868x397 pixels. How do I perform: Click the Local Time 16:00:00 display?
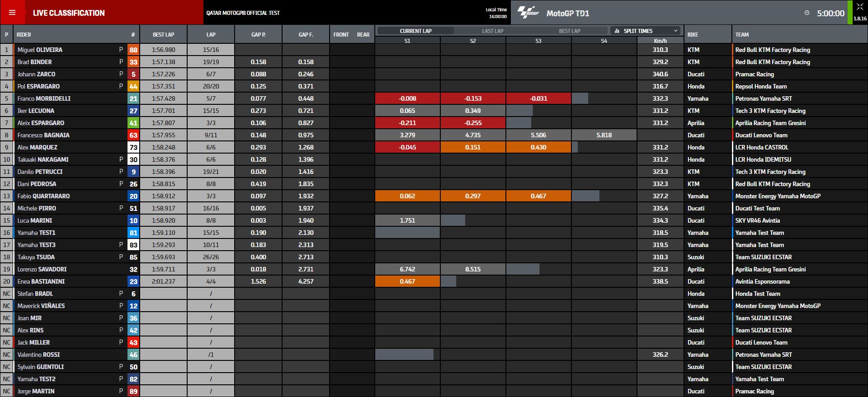tap(496, 13)
